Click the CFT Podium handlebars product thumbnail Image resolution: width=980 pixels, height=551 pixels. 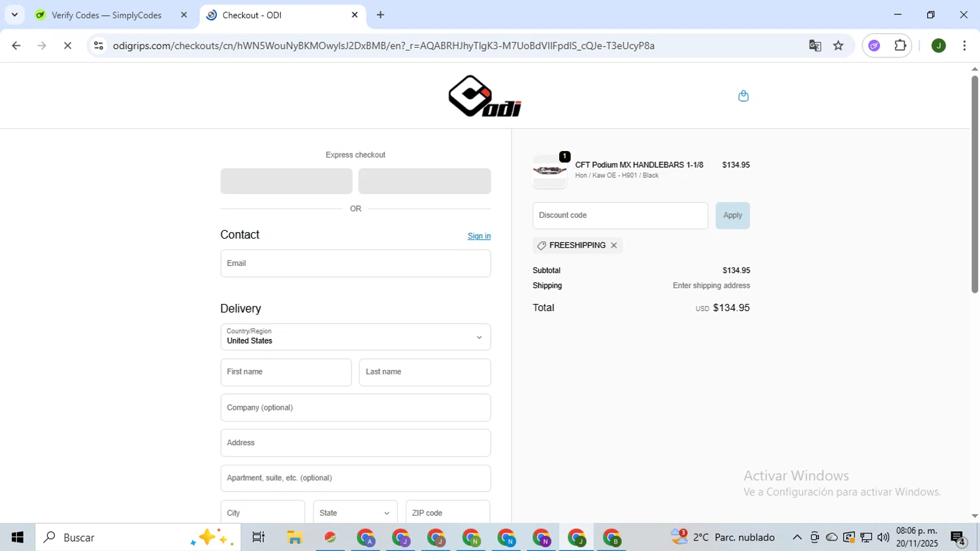(549, 172)
